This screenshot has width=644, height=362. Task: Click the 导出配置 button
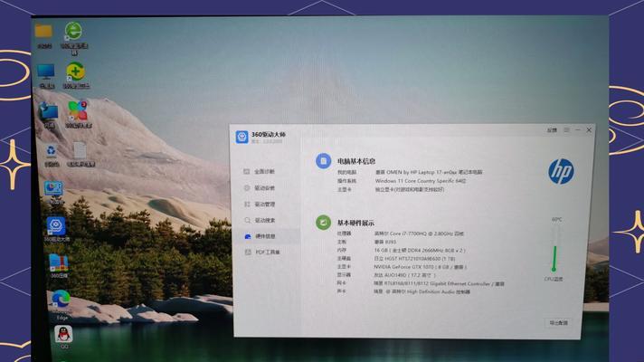(x=559, y=323)
